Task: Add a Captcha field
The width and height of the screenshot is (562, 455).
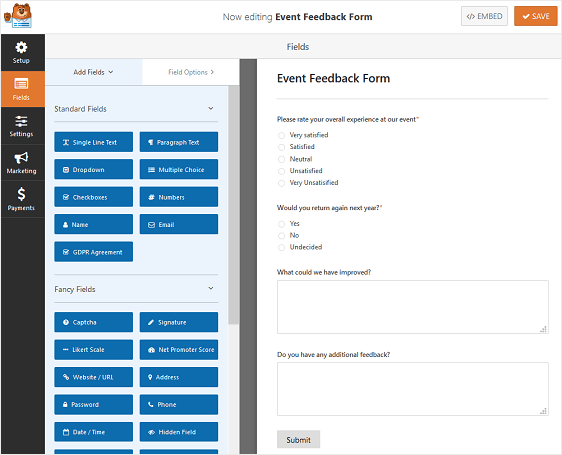Action: pos(94,322)
